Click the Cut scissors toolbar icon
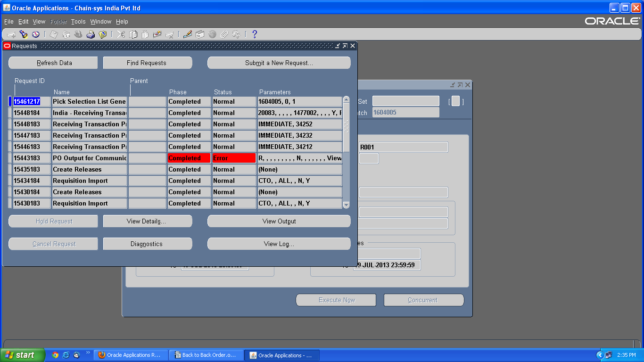The image size is (644, 362). pos(121,34)
